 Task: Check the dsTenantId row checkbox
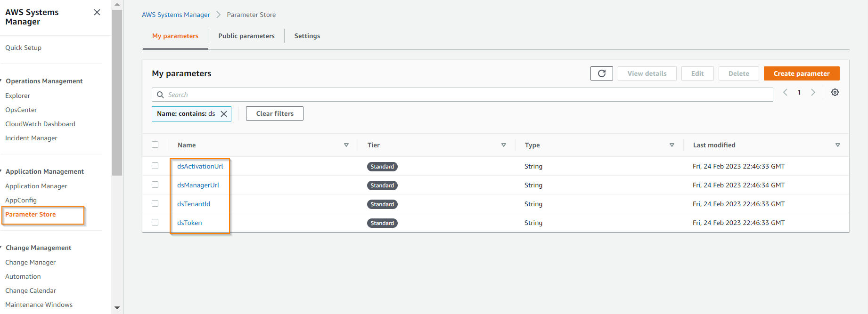tap(155, 203)
